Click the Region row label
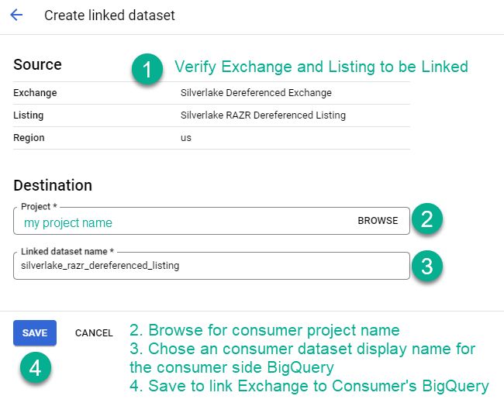This screenshot has width=504, height=420. coord(29,138)
